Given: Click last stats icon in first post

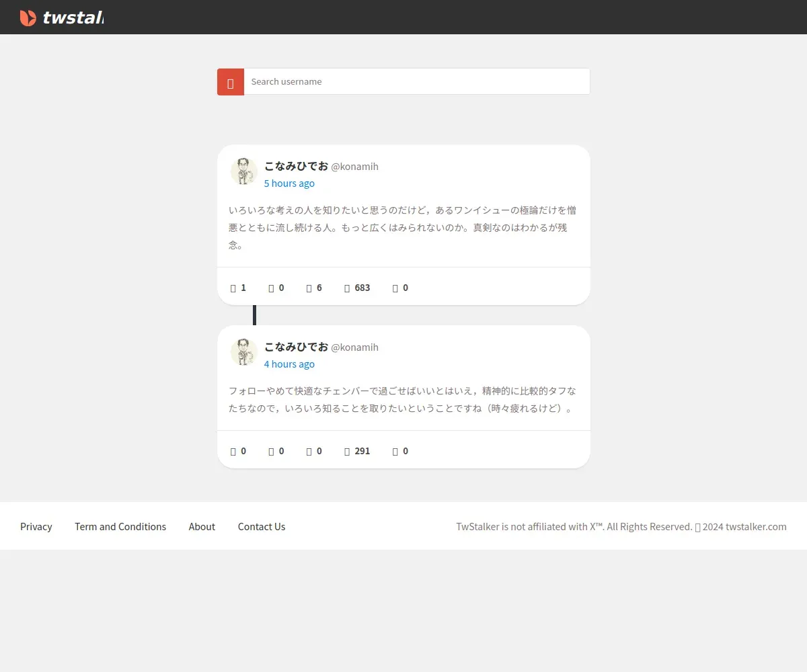Looking at the screenshot, I should 395,288.
